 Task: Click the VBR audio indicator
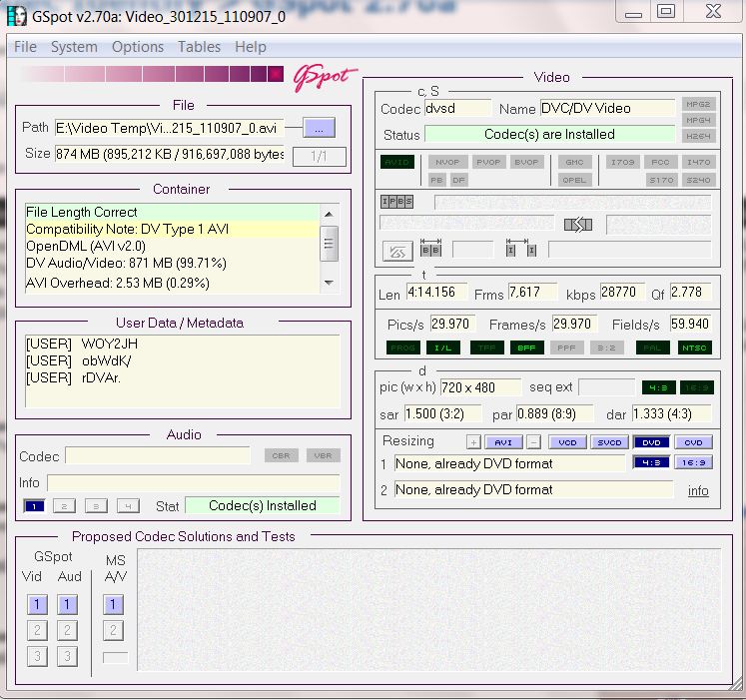click(323, 456)
